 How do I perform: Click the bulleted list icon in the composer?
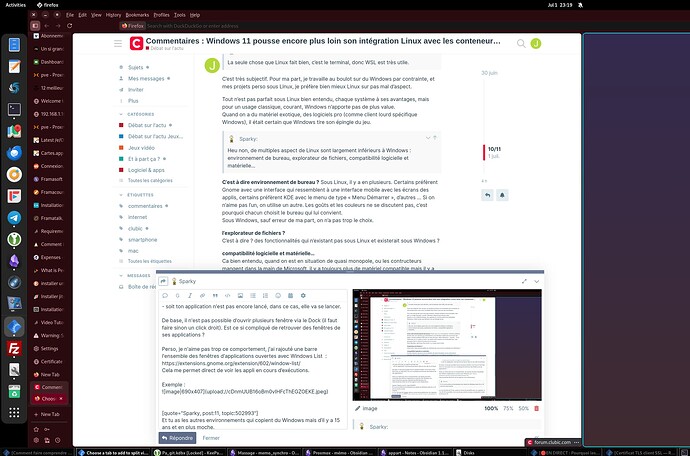[x=253, y=295]
